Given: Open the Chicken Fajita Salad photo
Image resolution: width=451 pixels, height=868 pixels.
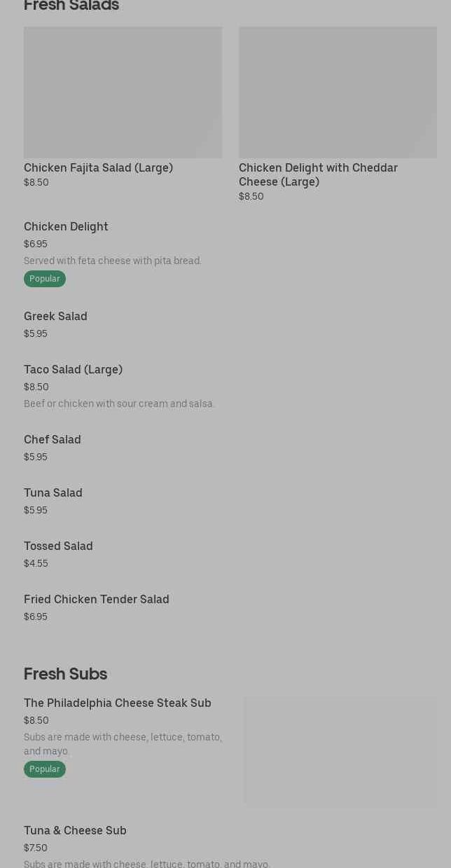Looking at the screenshot, I should [x=123, y=92].
